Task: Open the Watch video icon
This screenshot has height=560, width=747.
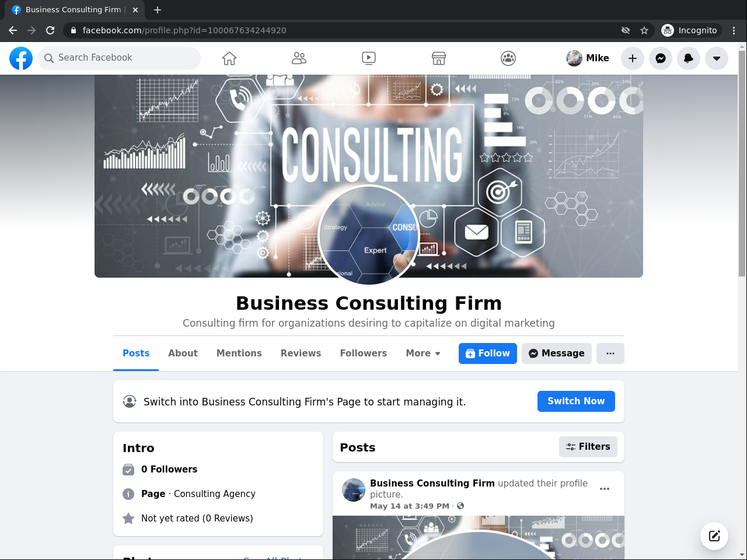Action: tap(369, 58)
